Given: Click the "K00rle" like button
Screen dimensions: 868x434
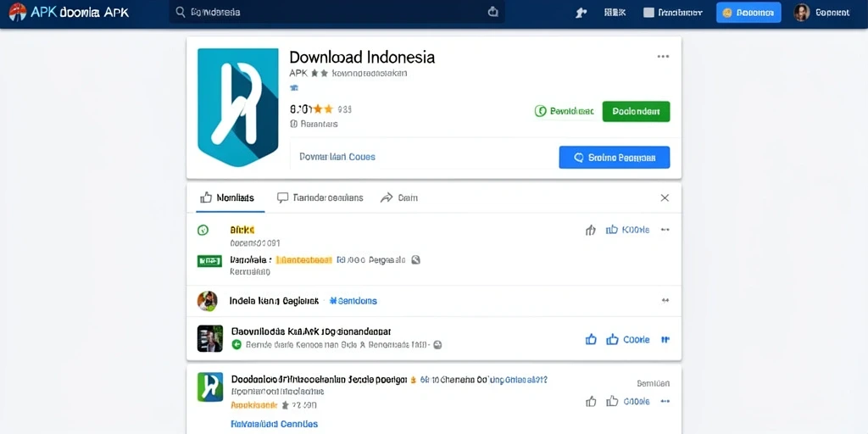Looking at the screenshot, I should pos(628,229).
